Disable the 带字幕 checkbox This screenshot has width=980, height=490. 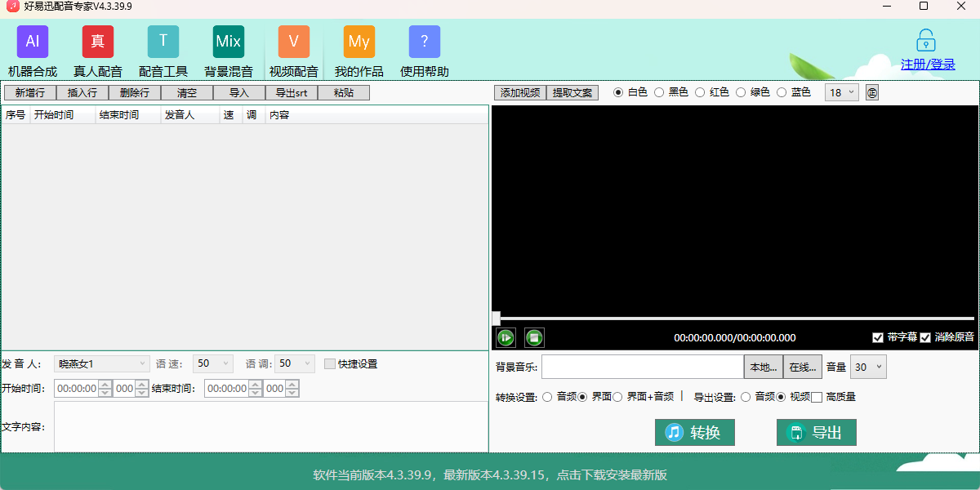879,337
